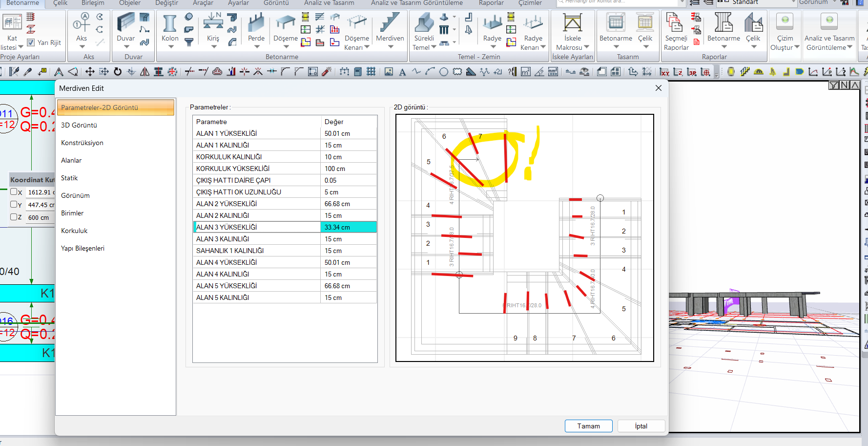Click the insert picture icon
The image size is (868, 446).
coord(389,72)
